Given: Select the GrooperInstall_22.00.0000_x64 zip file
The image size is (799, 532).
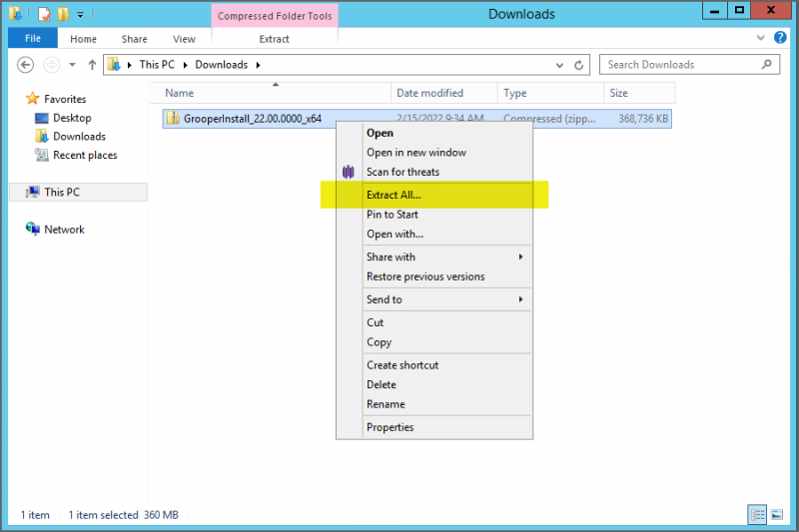Looking at the screenshot, I should pos(253,119).
